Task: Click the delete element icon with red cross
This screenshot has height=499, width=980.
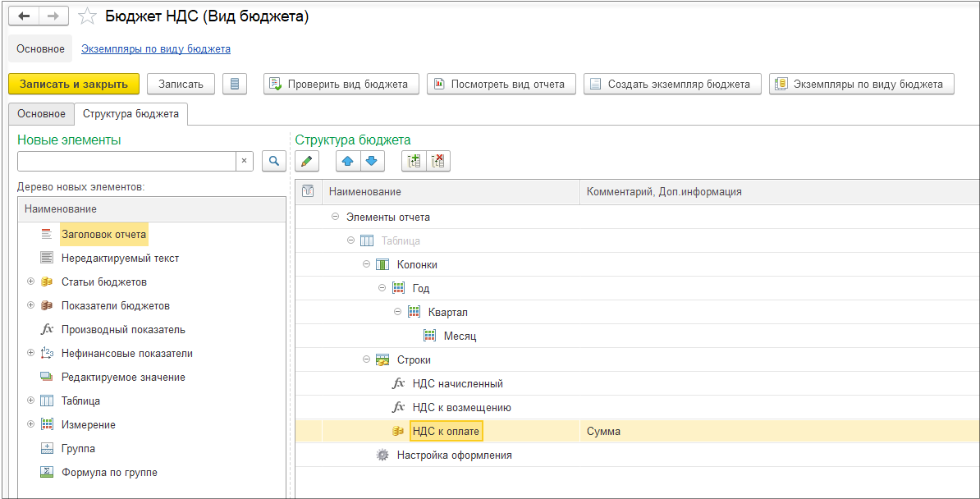Action: [437, 162]
